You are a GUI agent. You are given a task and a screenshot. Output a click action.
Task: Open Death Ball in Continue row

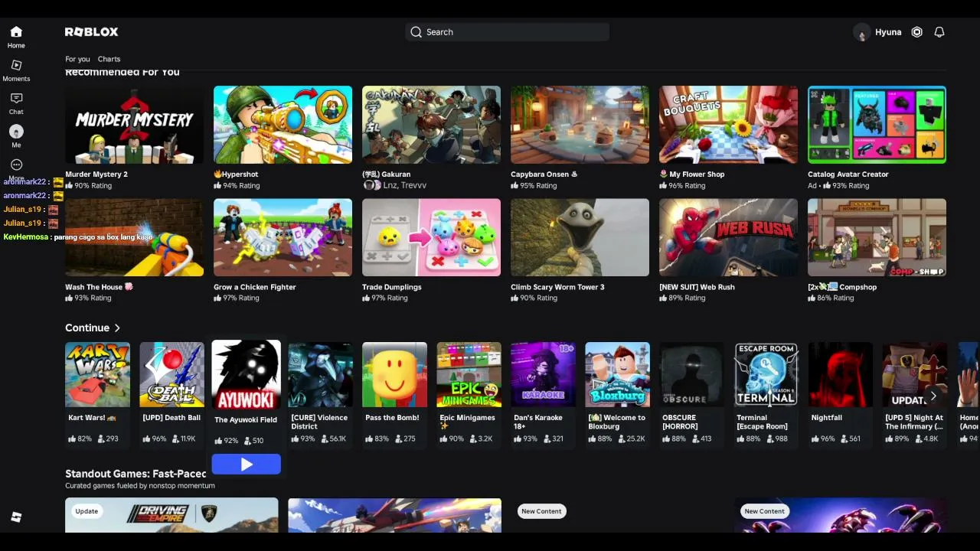coord(171,374)
